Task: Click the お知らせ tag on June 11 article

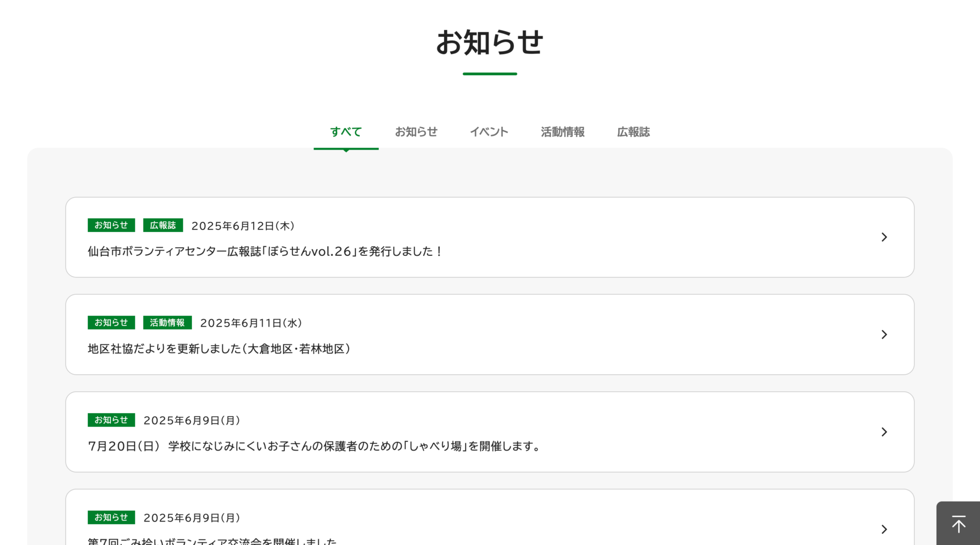Action: tap(111, 323)
